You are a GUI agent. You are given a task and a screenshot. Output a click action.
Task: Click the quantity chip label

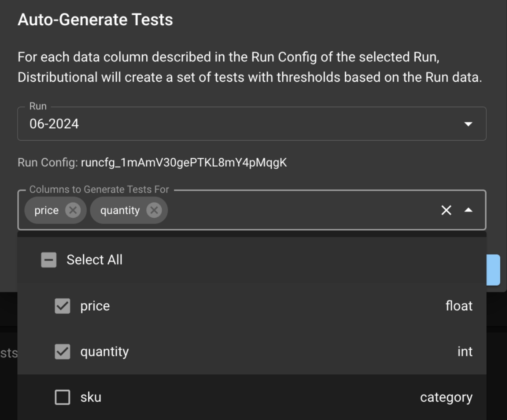[120, 210]
